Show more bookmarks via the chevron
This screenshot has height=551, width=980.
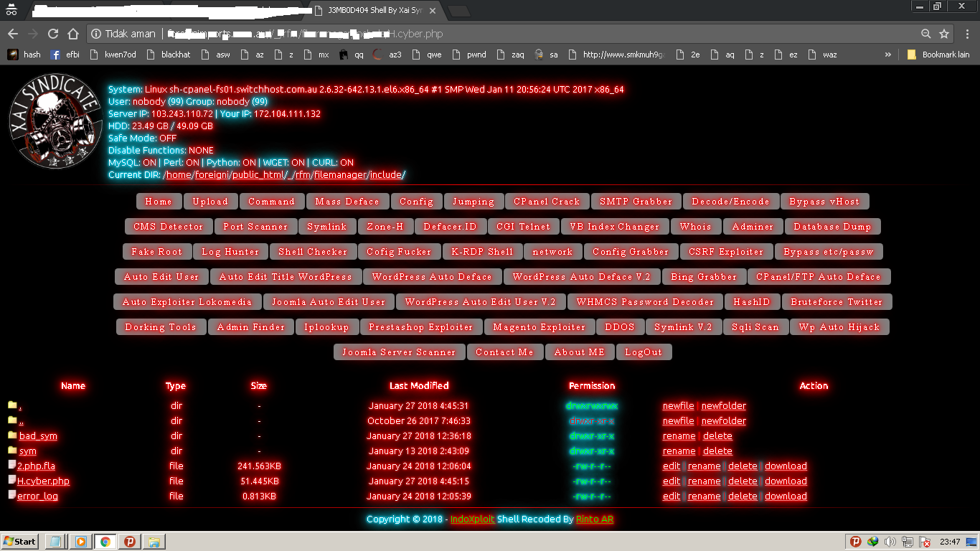(x=888, y=55)
